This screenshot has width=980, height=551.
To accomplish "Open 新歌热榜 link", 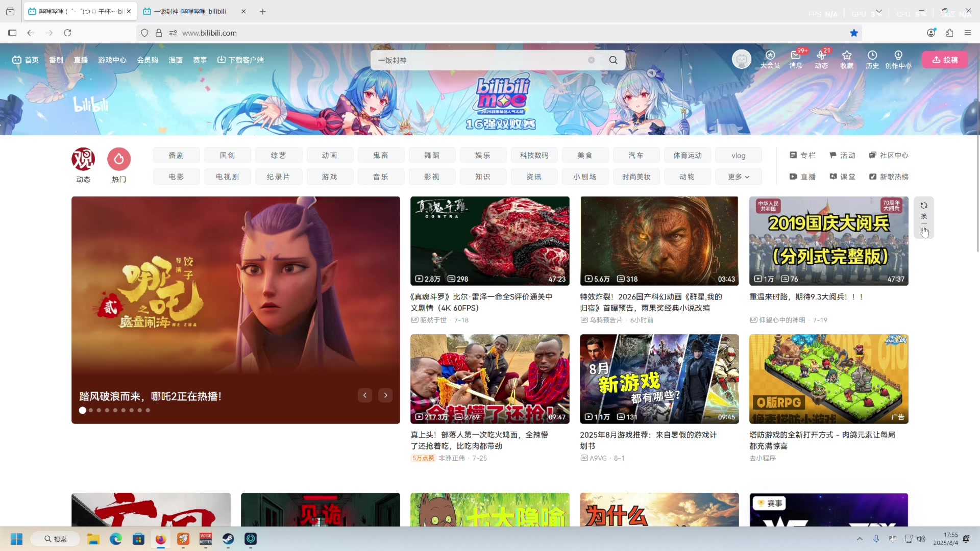I will point(889,177).
